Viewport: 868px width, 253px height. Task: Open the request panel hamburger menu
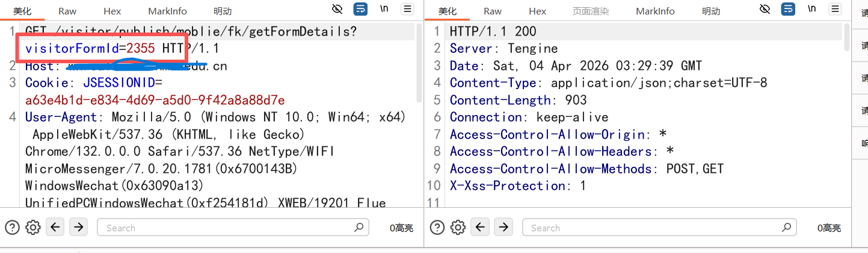click(408, 9)
